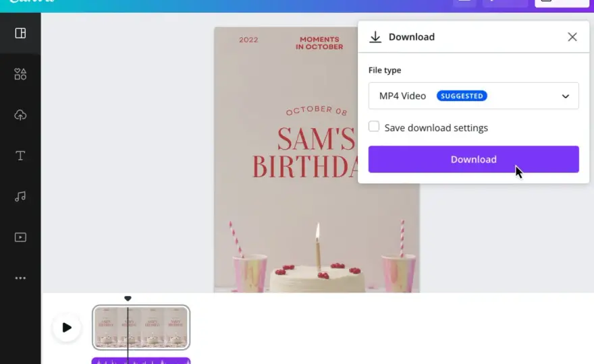This screenshot has height=364, width=594.
Task: Play the video timeline
Action: (67, 328)
